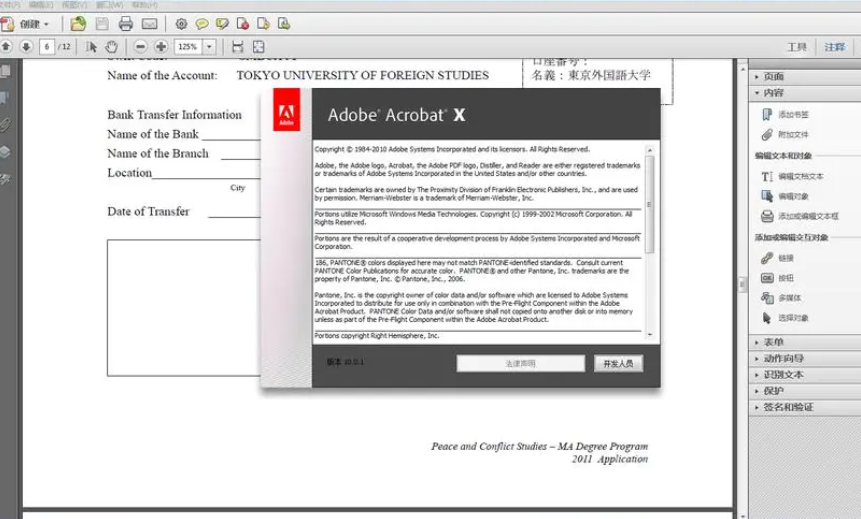This screenshot has width=861, height=519.
Task: Click the 'Date of Transfer' label
Action: point(148,211)
